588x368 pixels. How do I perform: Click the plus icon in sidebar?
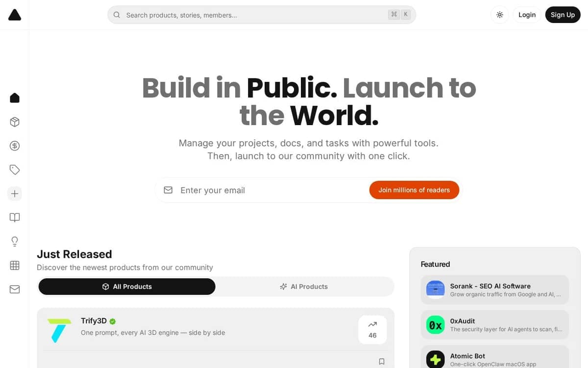[15, 194]
